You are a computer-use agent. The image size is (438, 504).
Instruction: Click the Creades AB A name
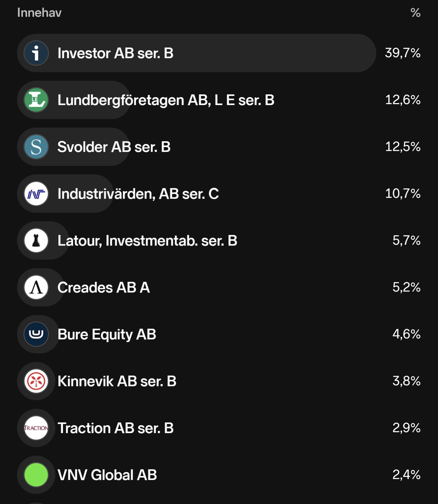(103, 288)
